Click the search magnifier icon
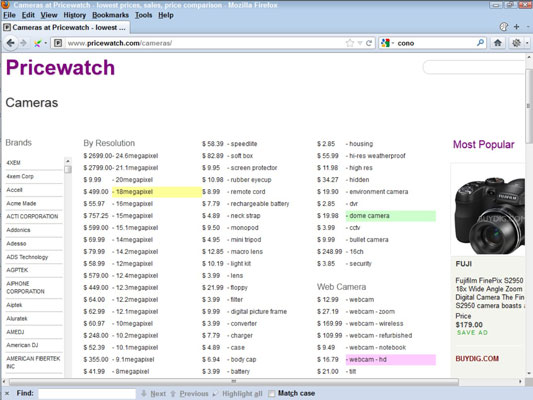 (x=480, y=43)
